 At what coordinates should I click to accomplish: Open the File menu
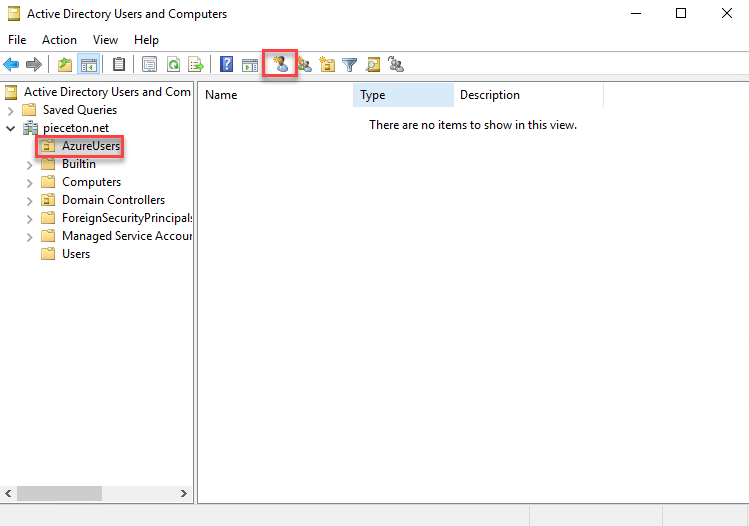click(17, 40)
